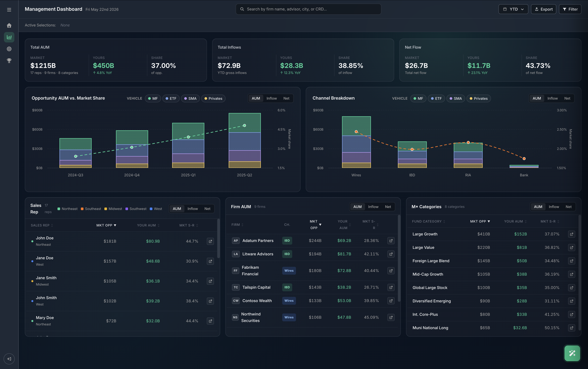
Task: Open the YTD date range dropdown
Action: point(513,9)
